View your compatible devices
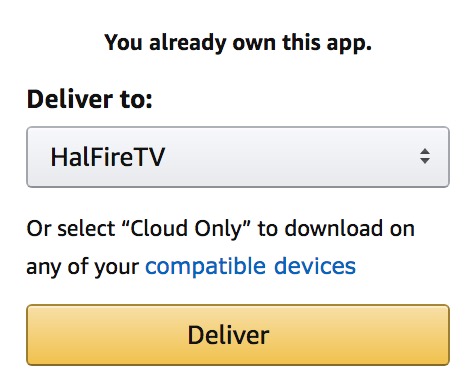The height and width of the screenshot is (380, 472). point(251,267)
